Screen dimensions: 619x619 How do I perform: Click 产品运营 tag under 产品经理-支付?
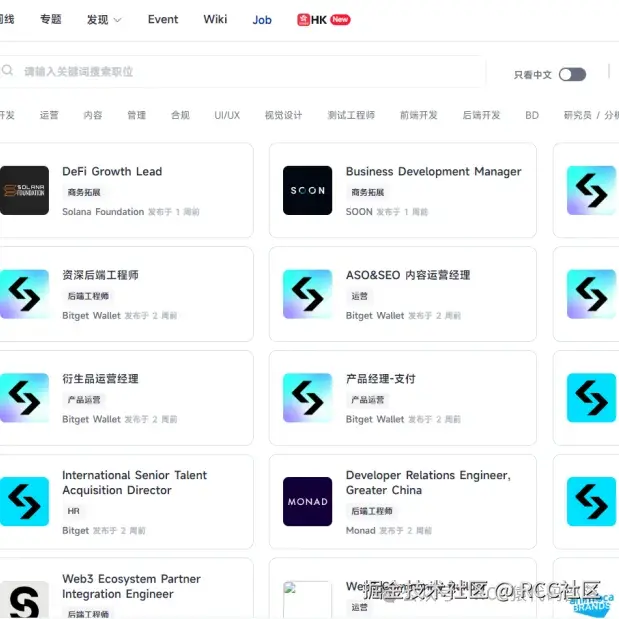pos(368,400)
